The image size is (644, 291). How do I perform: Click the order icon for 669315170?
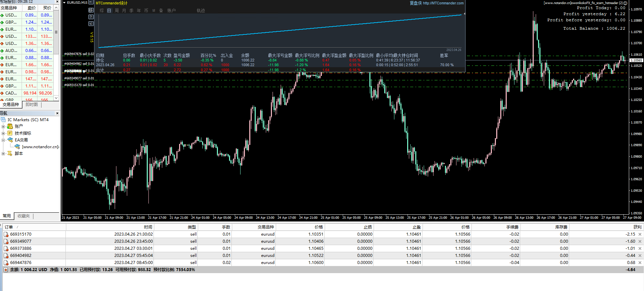(6, 234)
